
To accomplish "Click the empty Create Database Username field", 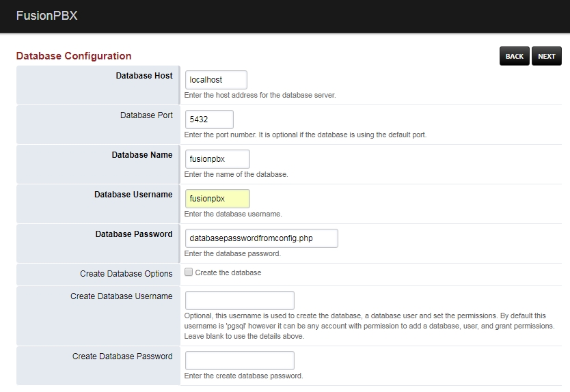I will (239, 300).
